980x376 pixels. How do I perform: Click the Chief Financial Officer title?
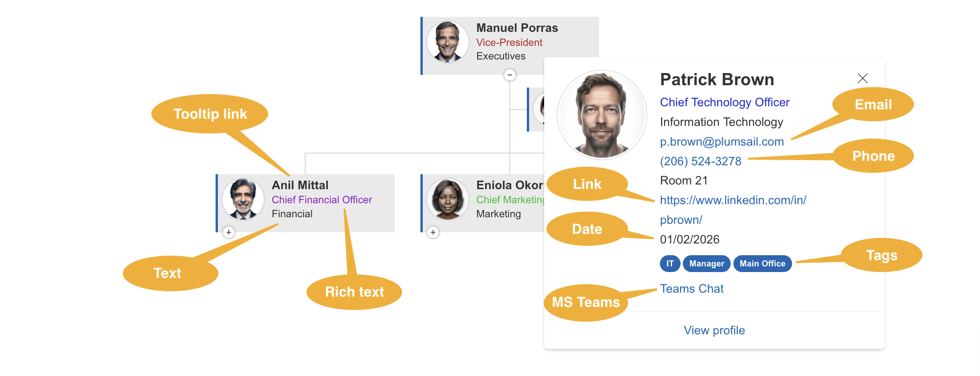pyautogui.click(x=322, y=200)
